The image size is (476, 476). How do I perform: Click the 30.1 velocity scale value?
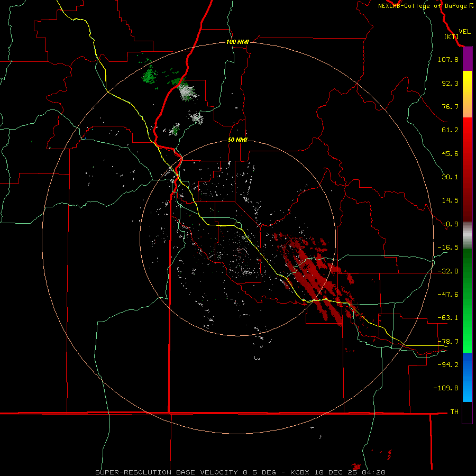click(x=450, y=177)
